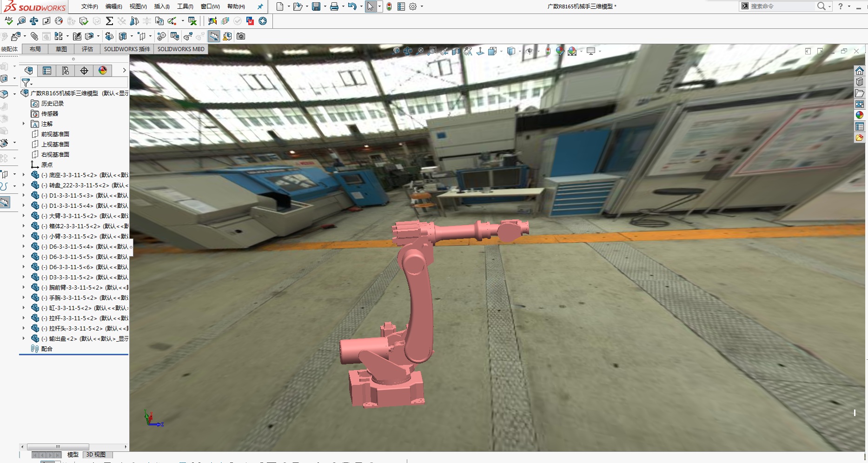Click the Undo arrow icon

tap(352, 7)
